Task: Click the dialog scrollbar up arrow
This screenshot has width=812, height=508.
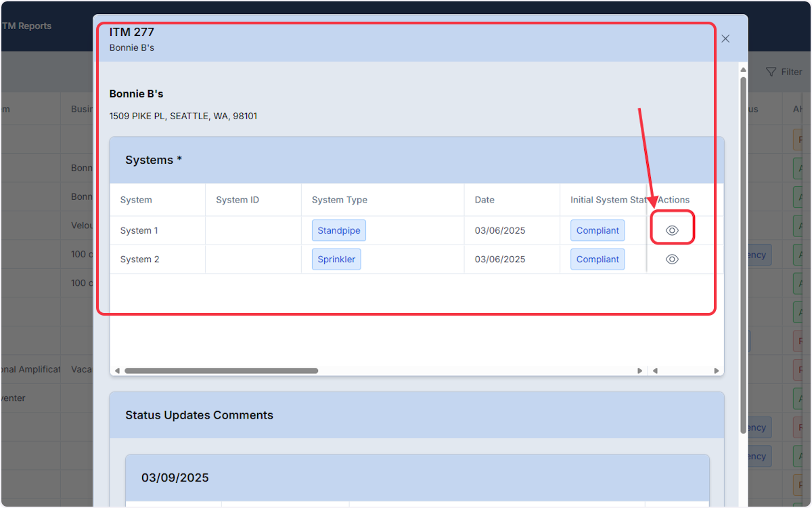Action: 743,70
